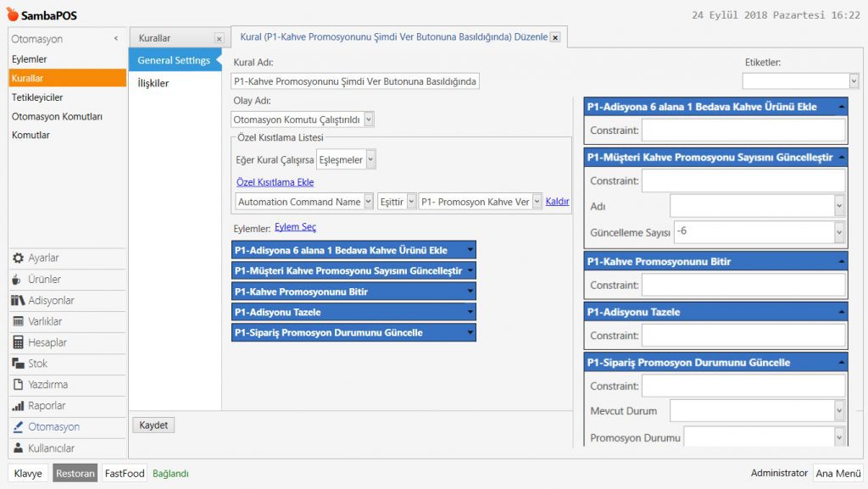Click the Adisyonlar books icon
Viewport: 868px width, 489px height.
pos(18,301)
